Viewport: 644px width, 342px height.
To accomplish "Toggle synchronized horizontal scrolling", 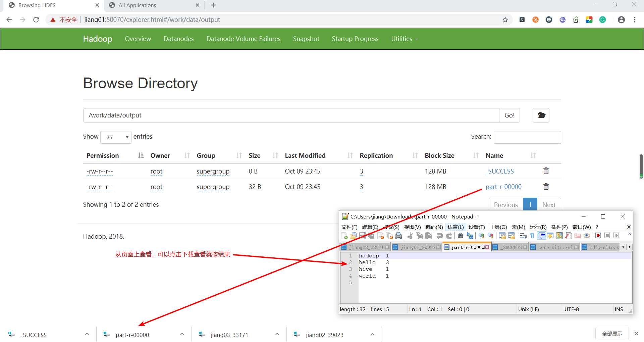I will 511,236.
